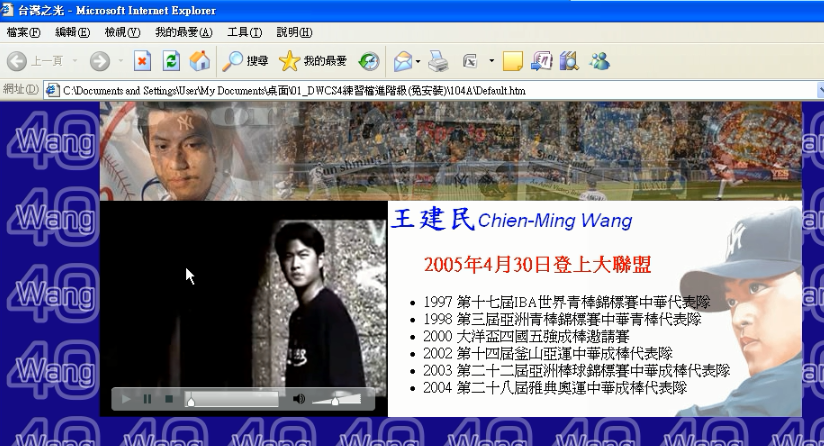The height and width of the screenshot is (446, 824).
Task: Mute the video via speaker icon
Action: click(299, 399)
